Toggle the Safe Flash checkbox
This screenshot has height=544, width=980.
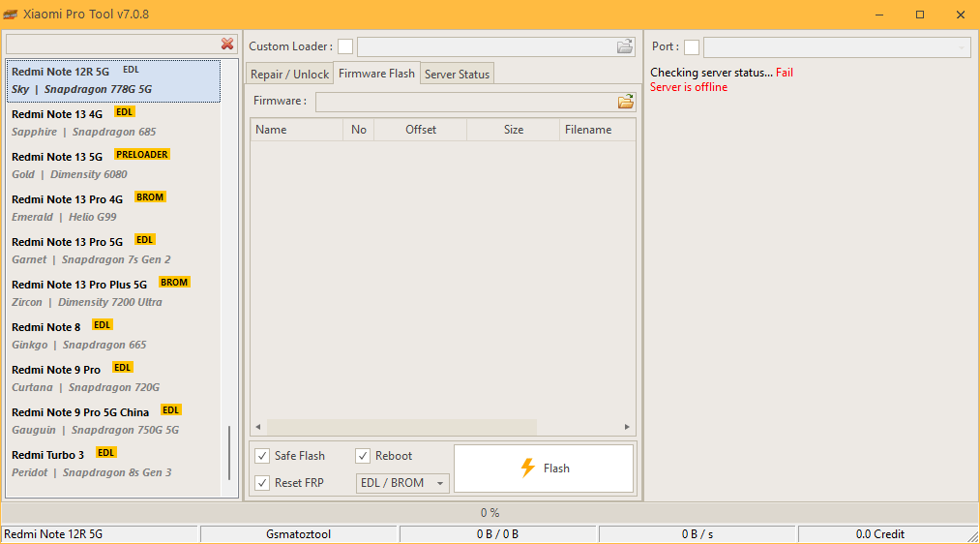click(262, 456)
